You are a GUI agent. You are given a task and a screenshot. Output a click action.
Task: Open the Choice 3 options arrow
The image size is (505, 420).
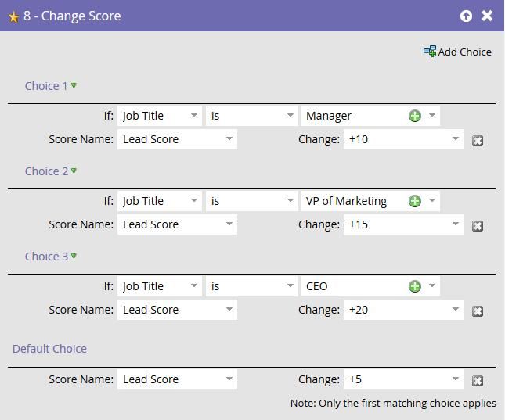74,256
